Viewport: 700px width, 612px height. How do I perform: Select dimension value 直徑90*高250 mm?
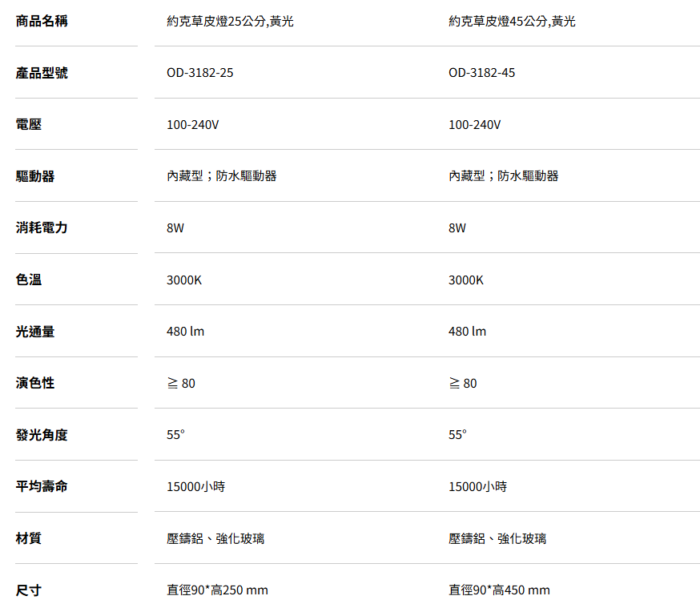tap(217, 590)
